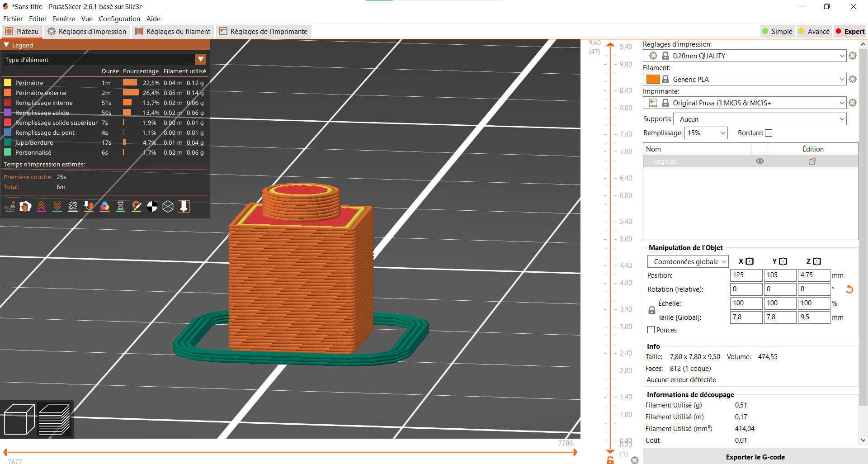Edit Generic PLA filament preset gear

click(x=853, y=79)
